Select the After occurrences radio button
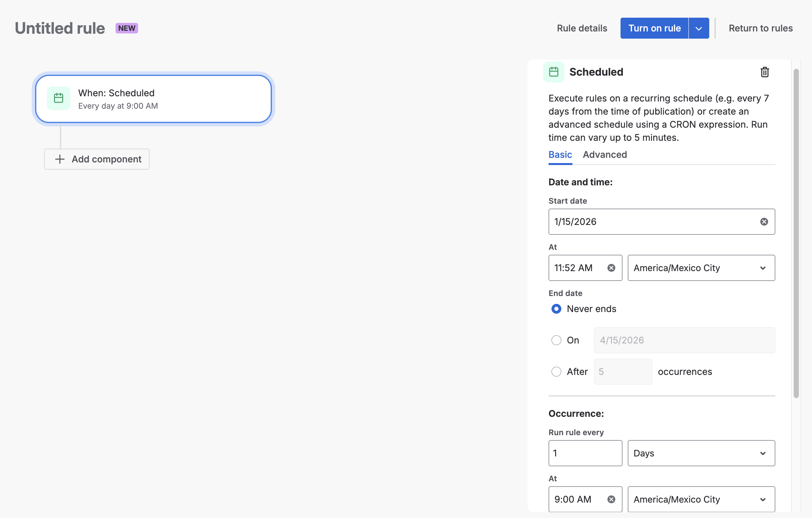The image size is (812, 518). [556, 372]
